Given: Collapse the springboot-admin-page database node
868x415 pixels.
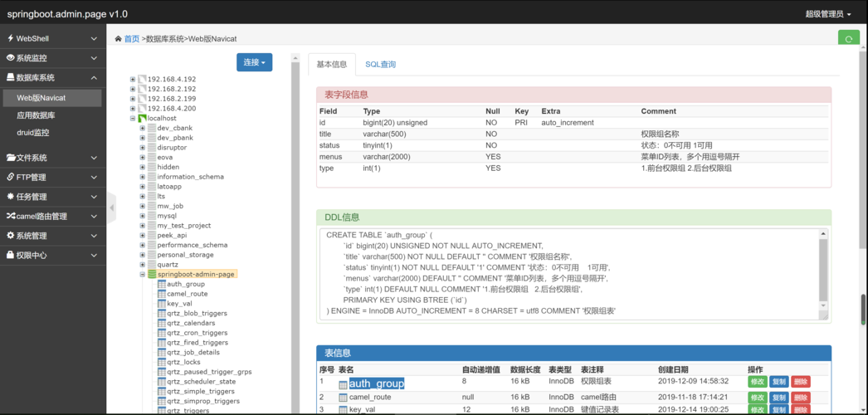Looking at the screenshot, I should click(142, 274).
